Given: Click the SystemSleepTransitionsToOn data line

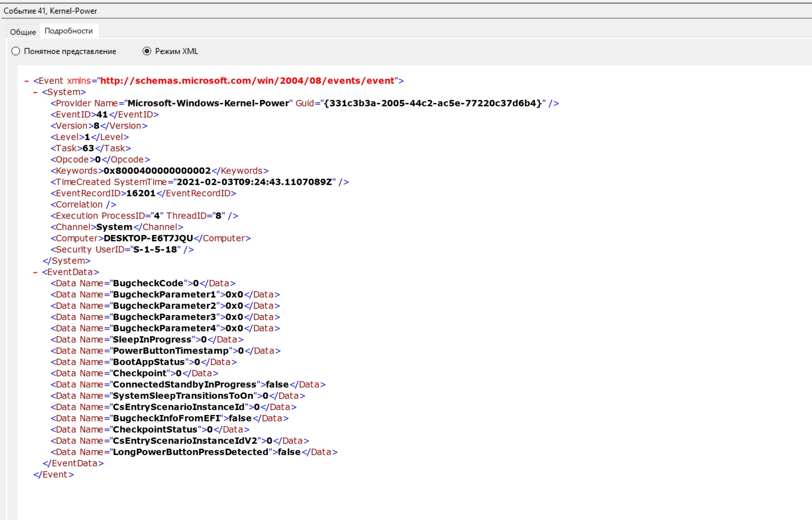Looking at the screenshot, I should pyautogui.click(x=178, y=396).
